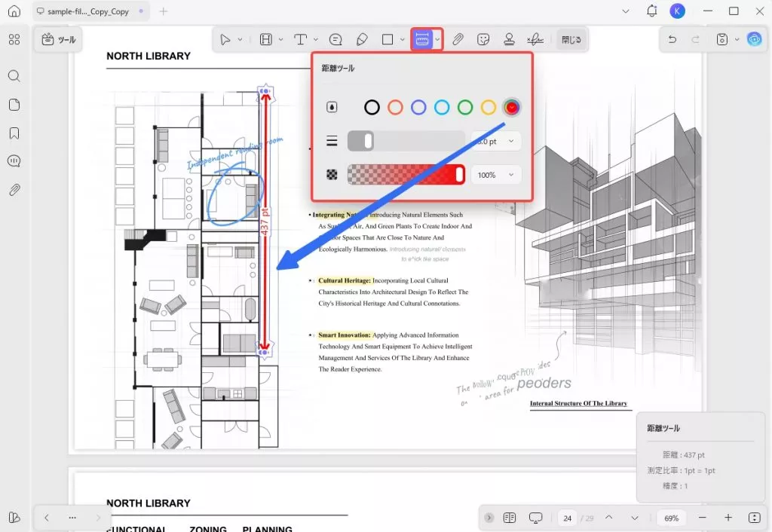Expand the pointer tool options arrow

[x=240, y=39]
